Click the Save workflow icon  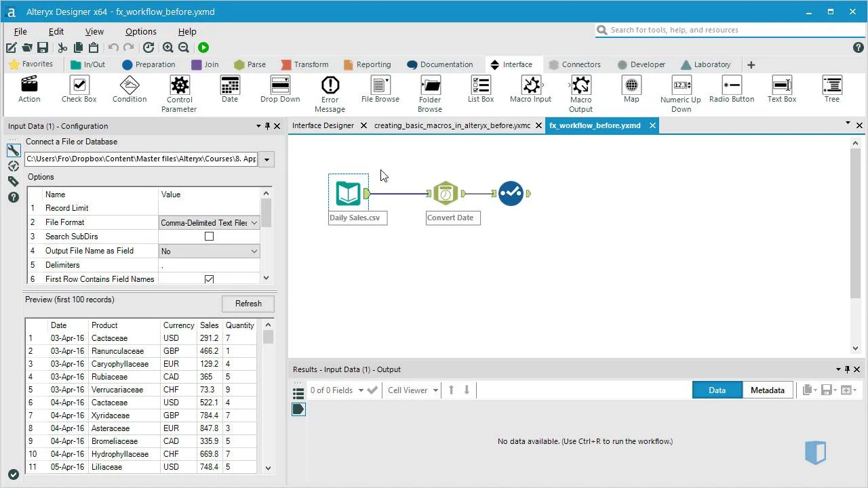43,47
